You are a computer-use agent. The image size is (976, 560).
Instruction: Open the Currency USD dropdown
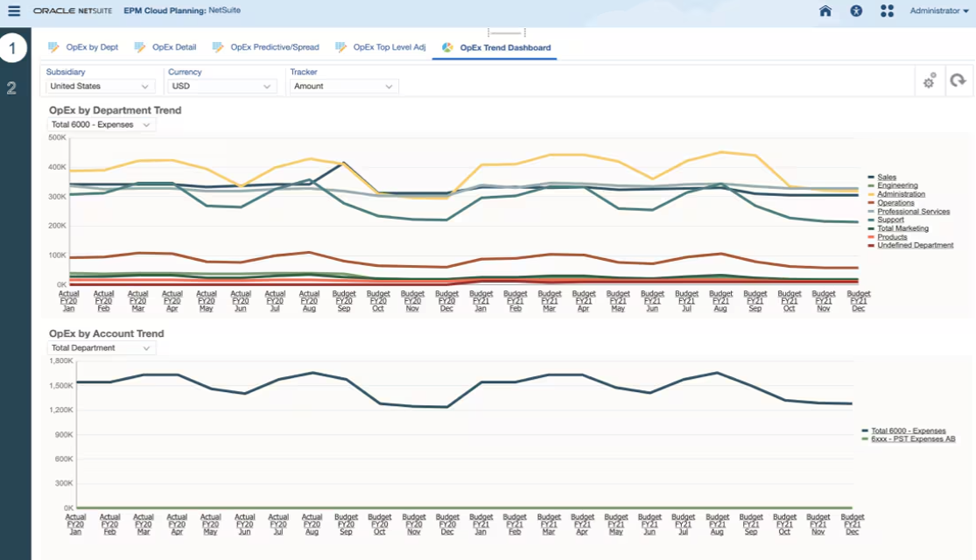coord(221,86)
